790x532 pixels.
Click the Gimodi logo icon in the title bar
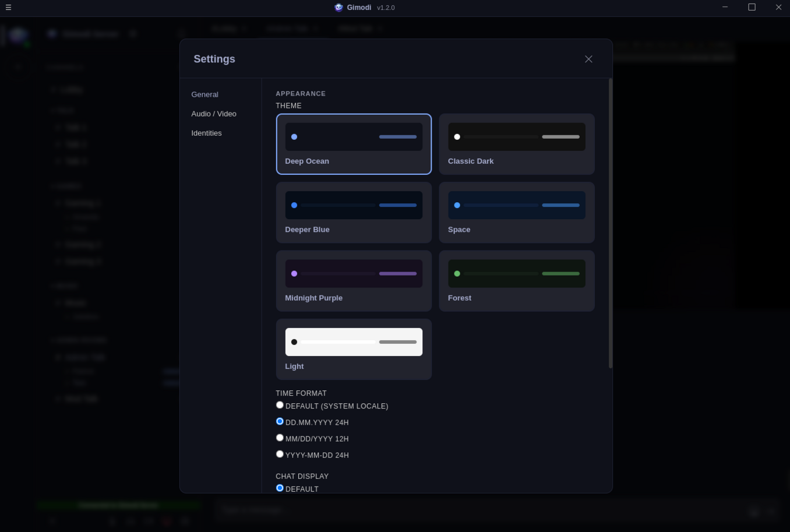pyautogui.click(x=338, y=7)
